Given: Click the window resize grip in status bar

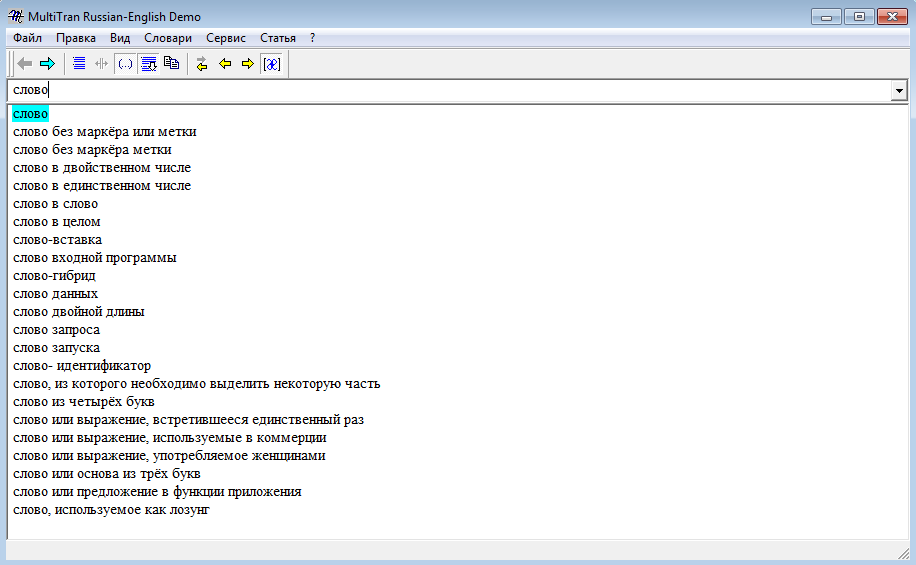Looking at the screenshot, I should click(x=903, y=552).
